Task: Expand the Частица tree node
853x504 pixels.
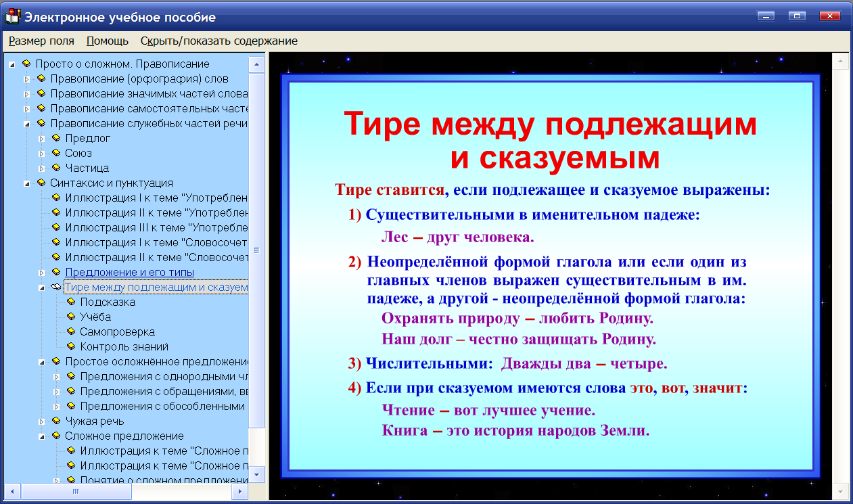Action: (42, 168)
